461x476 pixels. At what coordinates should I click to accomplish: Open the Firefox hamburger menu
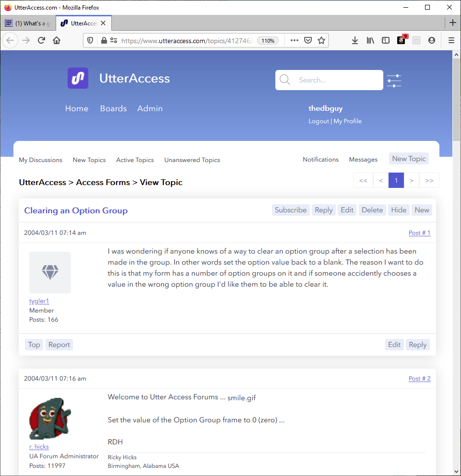pos(451,40)
